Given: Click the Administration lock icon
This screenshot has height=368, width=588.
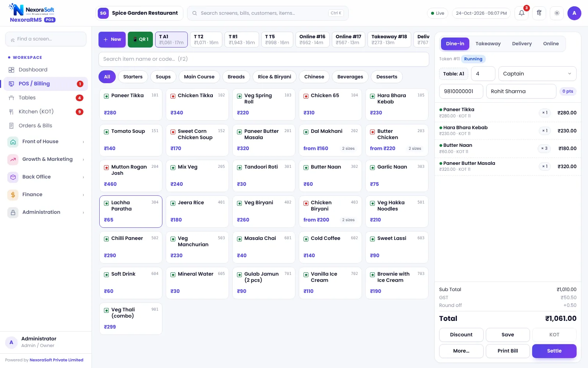Looking at the screenshot, I should (x=13, y=212).
